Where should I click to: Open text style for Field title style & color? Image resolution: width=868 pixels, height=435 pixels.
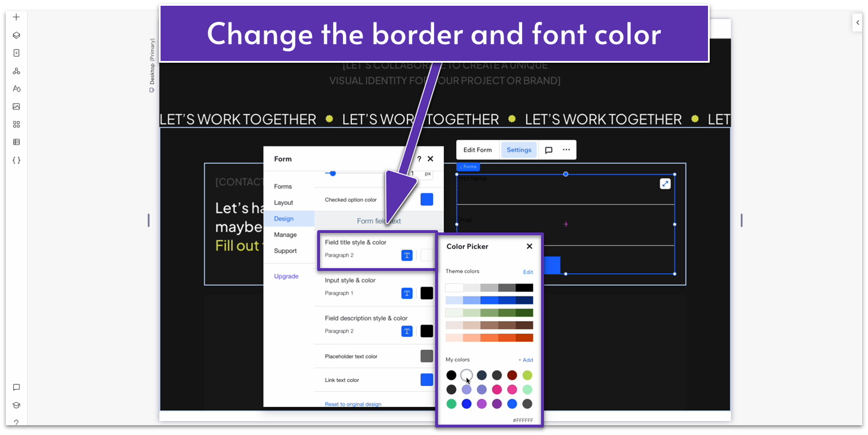pyautogui.click(x=407, y=255)
